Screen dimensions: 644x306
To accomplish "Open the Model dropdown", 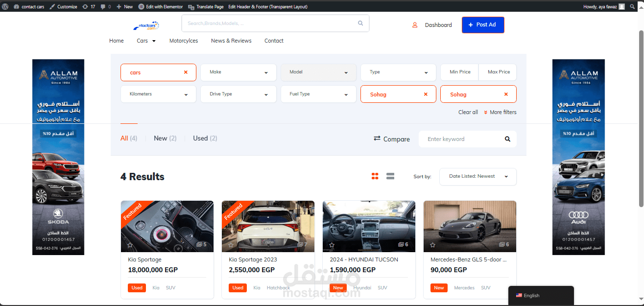I will [x=318, y=72].
